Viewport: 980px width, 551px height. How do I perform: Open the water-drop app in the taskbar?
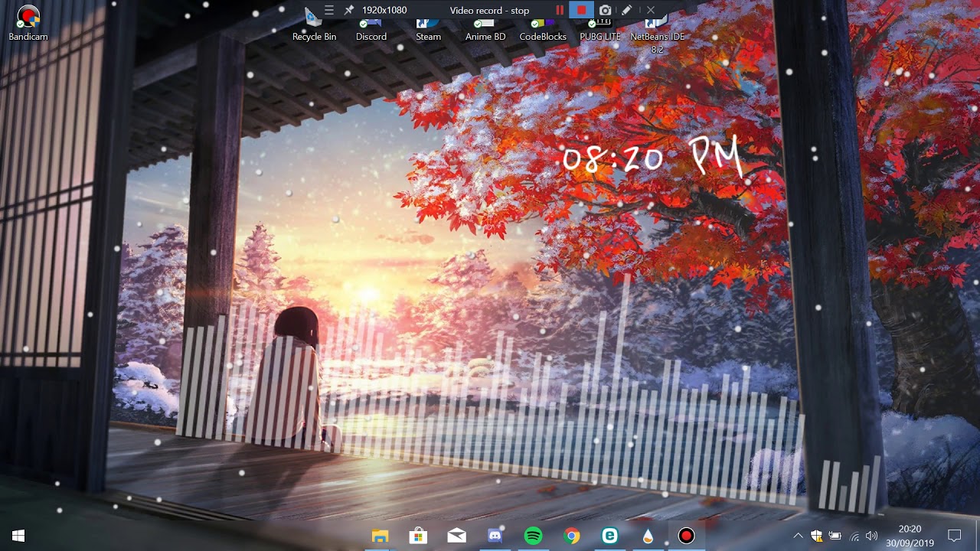tap(648, 536)
